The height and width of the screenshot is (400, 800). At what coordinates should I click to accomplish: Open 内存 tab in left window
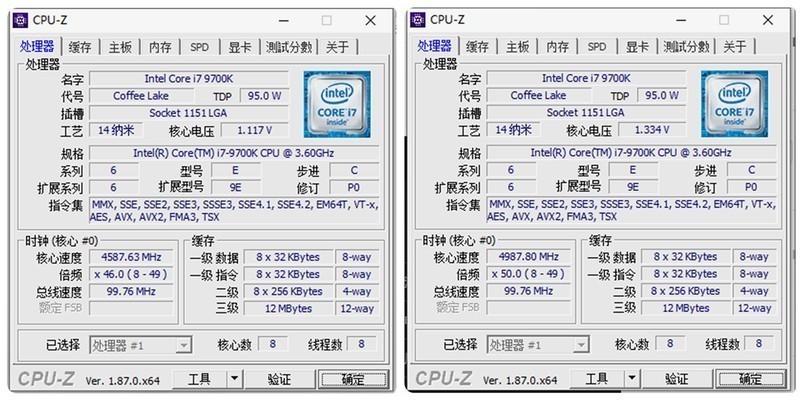[x=160, y=47]
